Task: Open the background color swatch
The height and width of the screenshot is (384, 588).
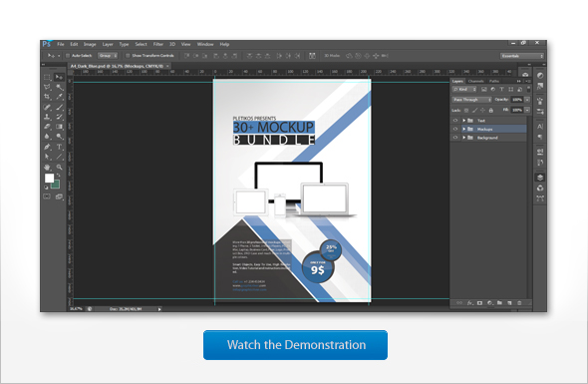Action: coord(56,185)
